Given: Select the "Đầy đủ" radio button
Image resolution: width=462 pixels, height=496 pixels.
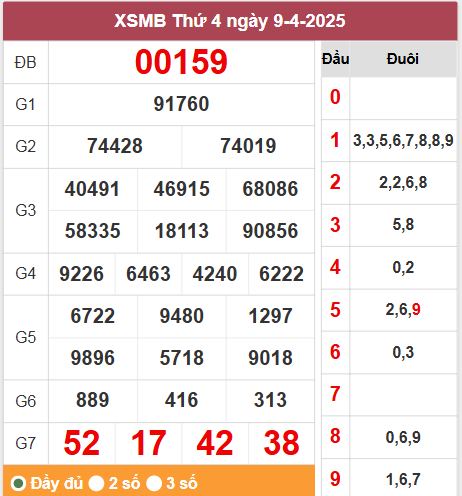Looking at the screenshot, I should [18, 483].
